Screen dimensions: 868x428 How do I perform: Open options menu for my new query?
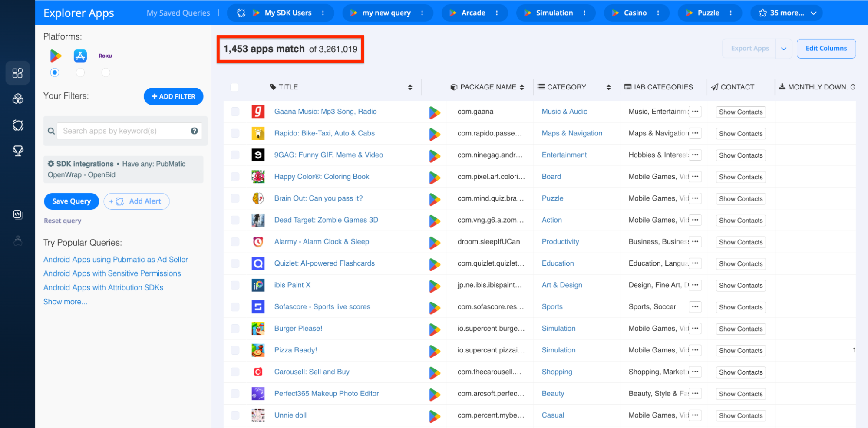[x=422, y=13]
